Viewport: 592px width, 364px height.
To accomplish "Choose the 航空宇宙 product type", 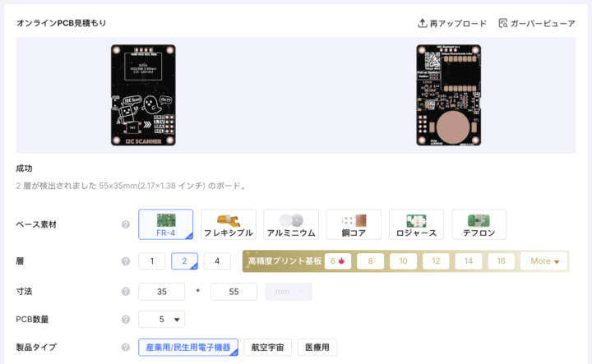I will click(x=268, y=348).
